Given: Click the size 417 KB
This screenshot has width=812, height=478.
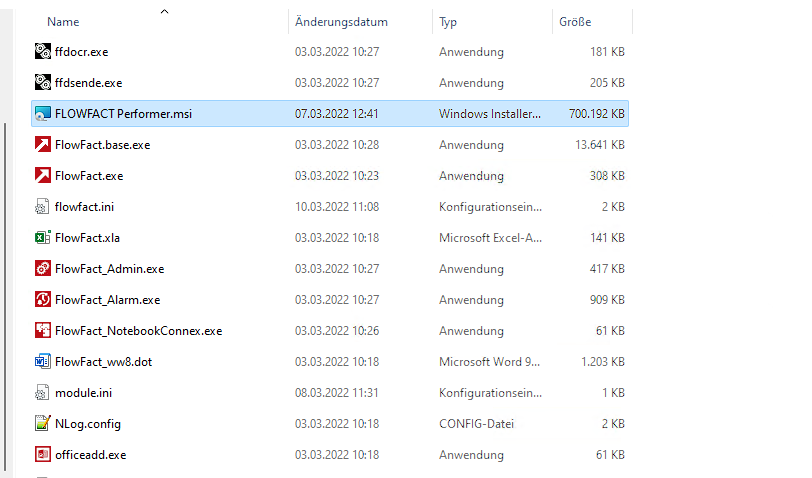Looking at the screenshot, I should pos(607,269).
